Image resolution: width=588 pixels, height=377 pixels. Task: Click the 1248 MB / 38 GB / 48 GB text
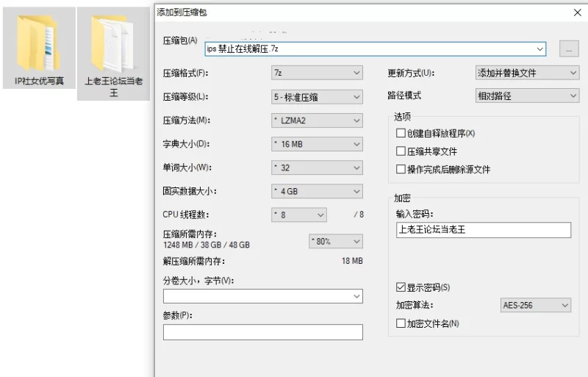tap(207, 245)
